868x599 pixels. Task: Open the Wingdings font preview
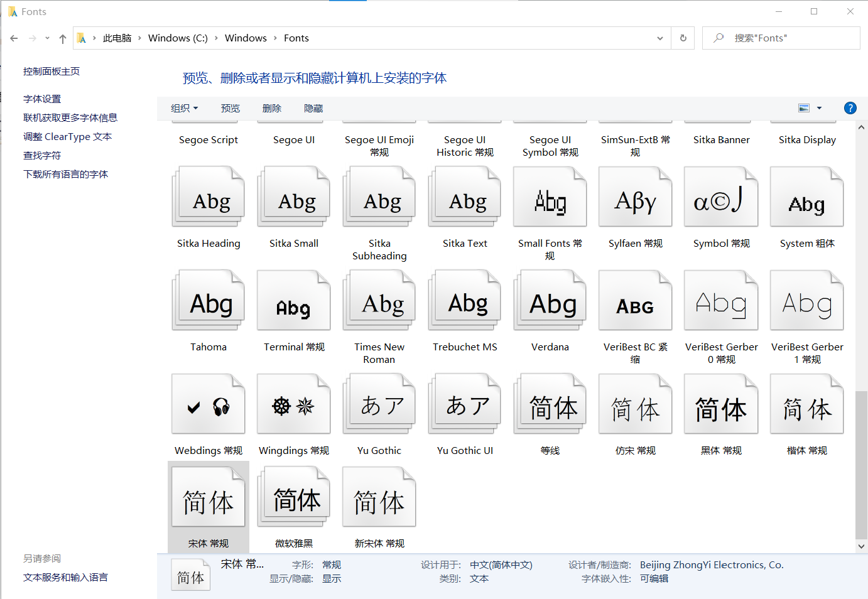(293, 402)
